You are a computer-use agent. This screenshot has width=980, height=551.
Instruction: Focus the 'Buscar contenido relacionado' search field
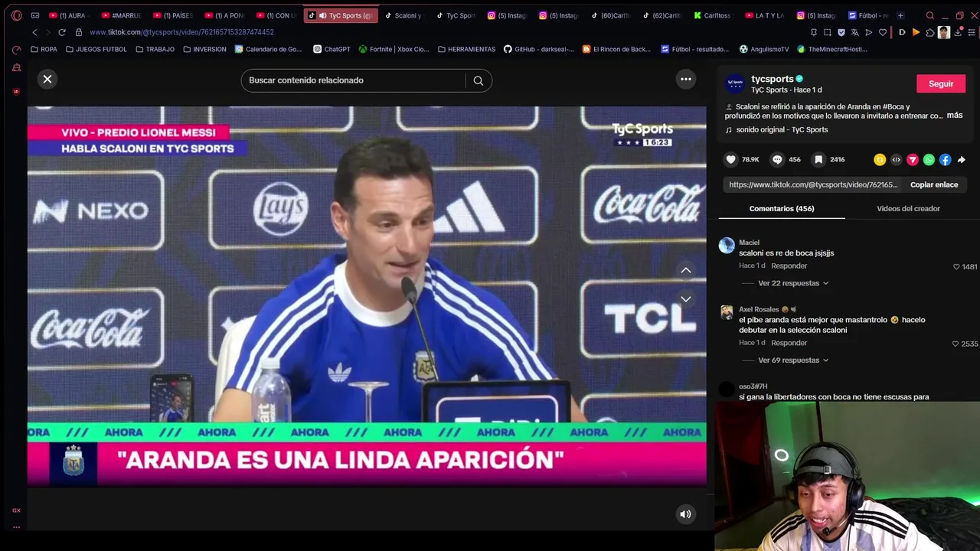coord(352,80)
